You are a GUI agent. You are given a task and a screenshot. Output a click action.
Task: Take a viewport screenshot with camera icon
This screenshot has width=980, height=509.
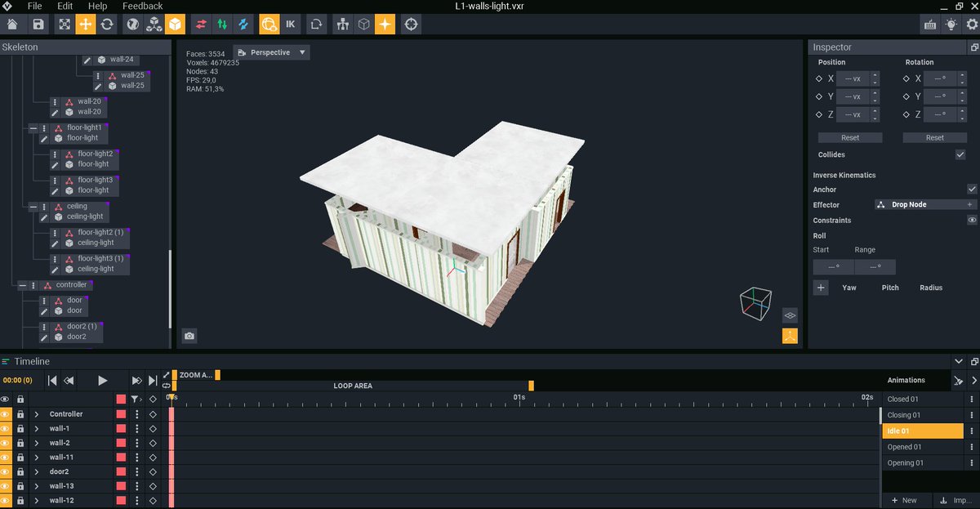coord(189,336)
